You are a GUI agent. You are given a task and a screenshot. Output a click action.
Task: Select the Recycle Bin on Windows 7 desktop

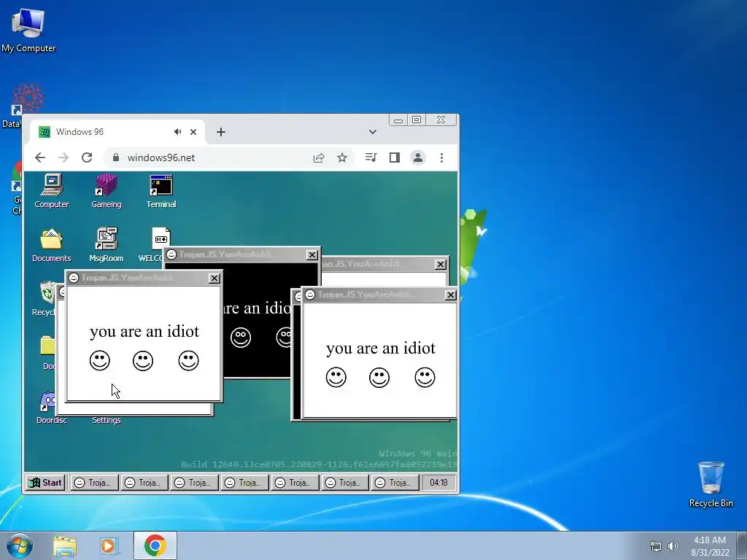pyautogui.click(x=711, y=484)
